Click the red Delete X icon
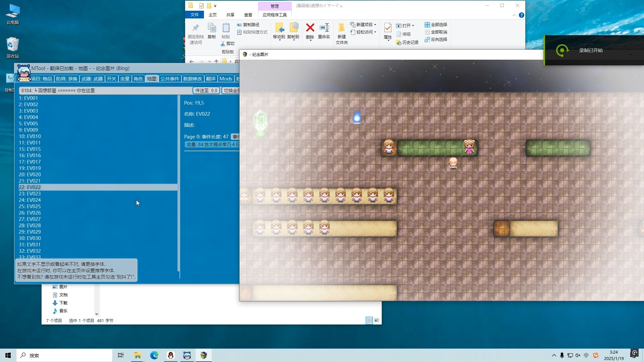 310,27
